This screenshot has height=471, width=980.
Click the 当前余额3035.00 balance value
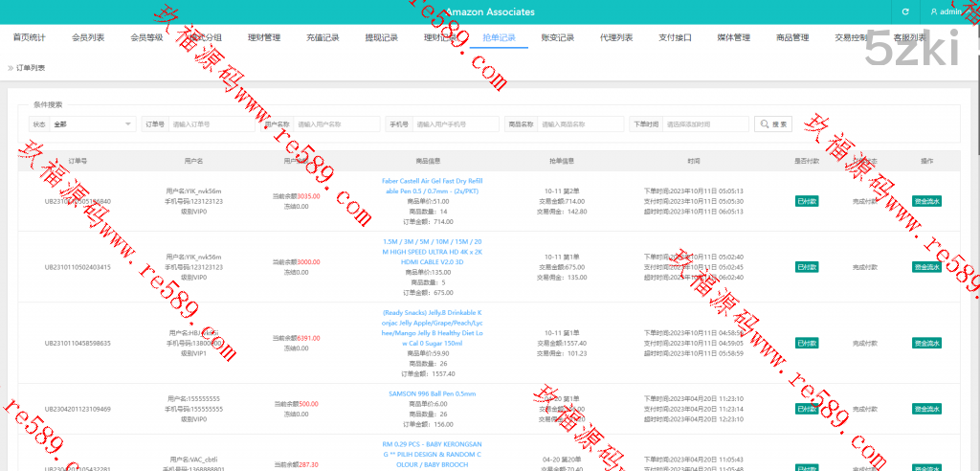[297, 196]
